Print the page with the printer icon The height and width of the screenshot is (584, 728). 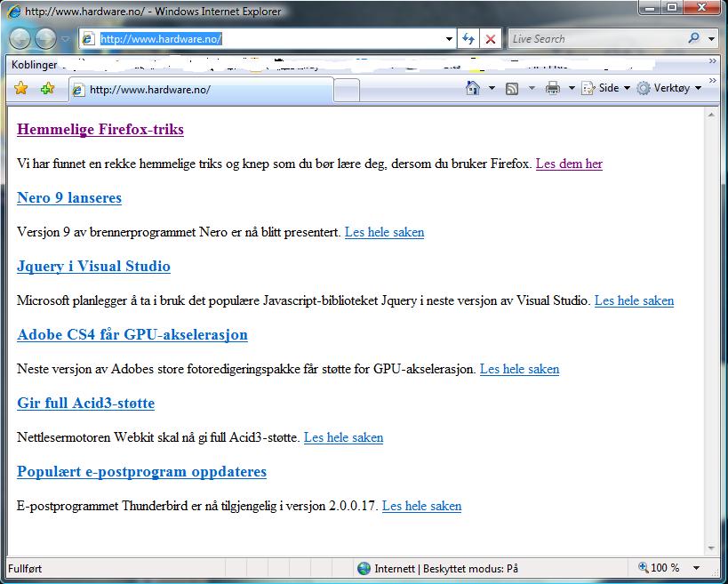[553, 88]
